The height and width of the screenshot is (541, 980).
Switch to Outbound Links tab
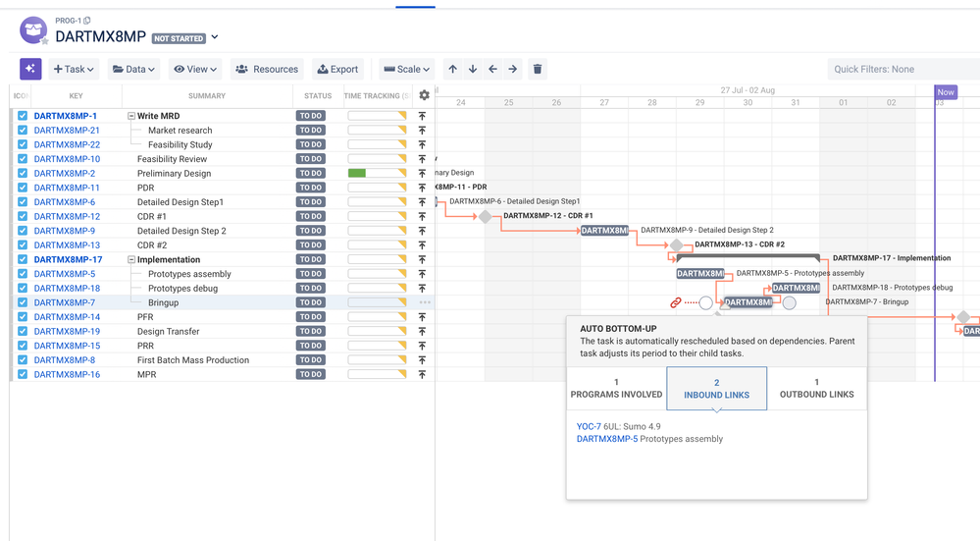click(817, 389)
